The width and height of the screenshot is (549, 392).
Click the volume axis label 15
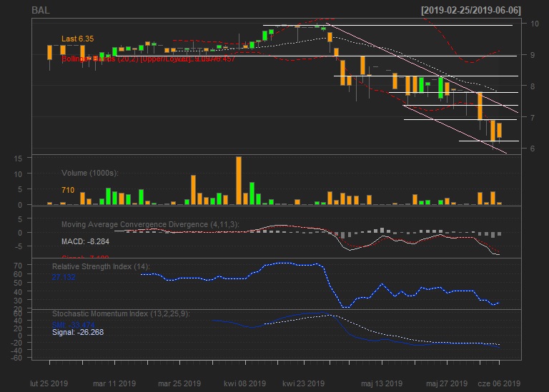click(x=18, y=159)
